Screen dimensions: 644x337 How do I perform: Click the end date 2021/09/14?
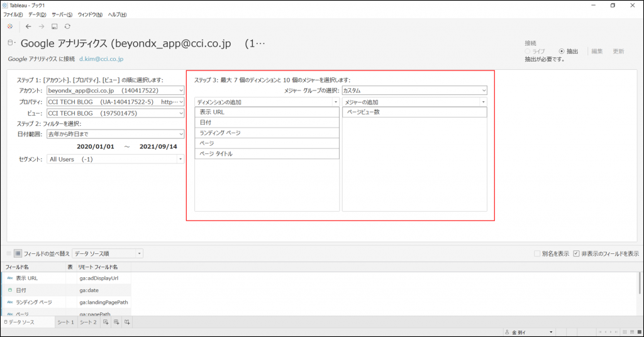pyautogui.click(x=158, y=146)
